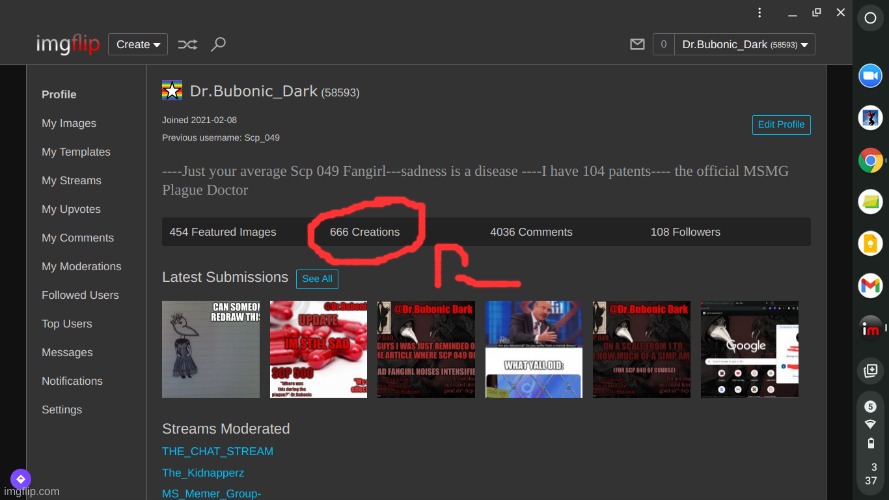889x500 pixels.
Task: Open MS_Memer_Group- stream link
Action: (211, 494)
